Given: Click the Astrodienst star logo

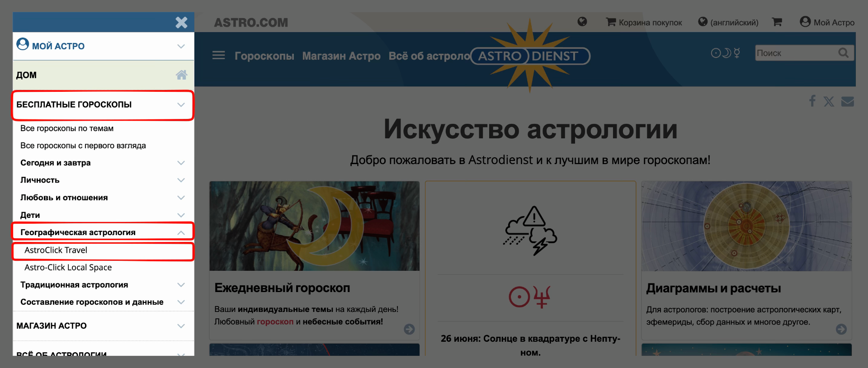Looking at the screenshot, I should (x=530, y=56).
